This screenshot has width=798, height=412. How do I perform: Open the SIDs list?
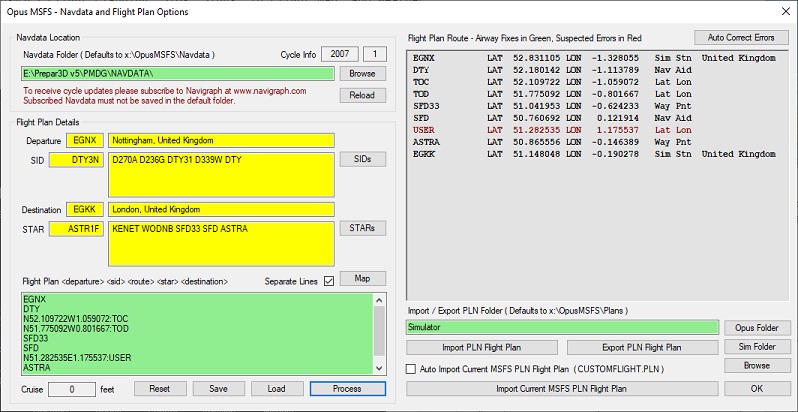363,159
